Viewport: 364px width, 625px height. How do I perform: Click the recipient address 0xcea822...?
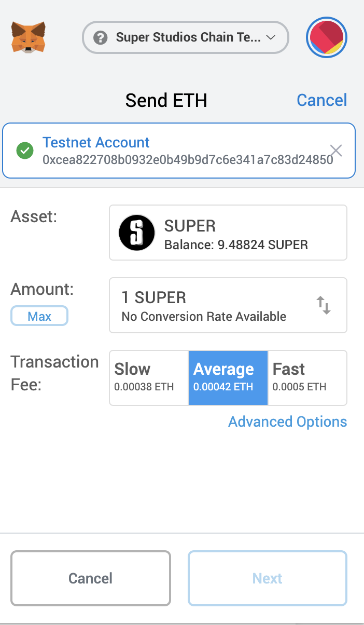click(x=188, y=159)
